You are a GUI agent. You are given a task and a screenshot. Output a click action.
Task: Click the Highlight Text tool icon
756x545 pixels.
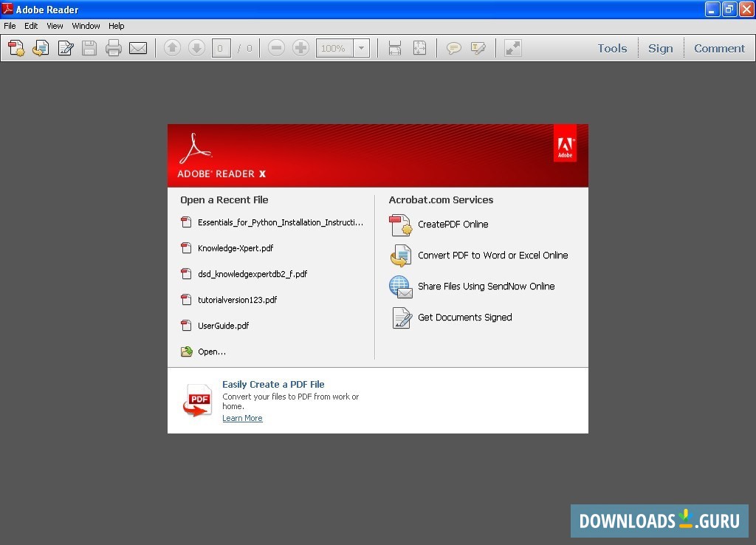click(478, 47)
